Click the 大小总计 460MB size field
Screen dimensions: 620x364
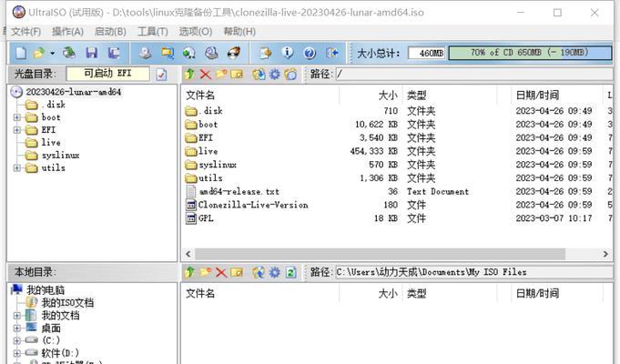click(x=427, y=53)
